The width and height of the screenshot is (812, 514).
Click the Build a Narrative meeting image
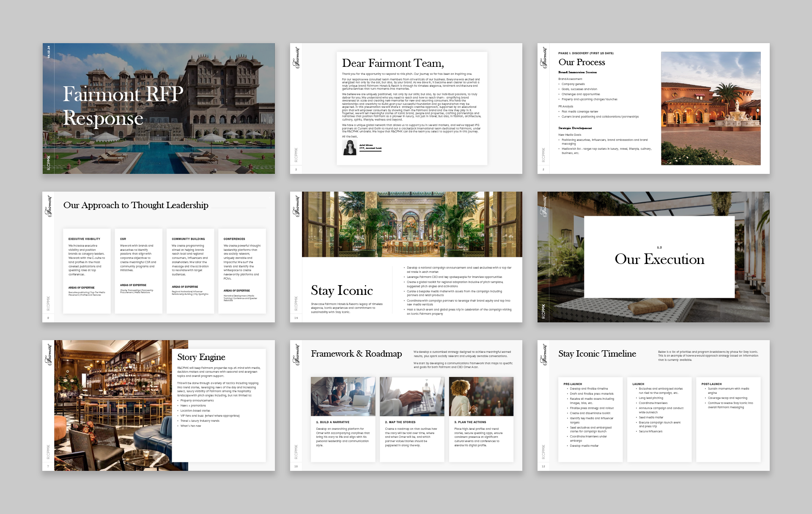(x=343, y=396)
